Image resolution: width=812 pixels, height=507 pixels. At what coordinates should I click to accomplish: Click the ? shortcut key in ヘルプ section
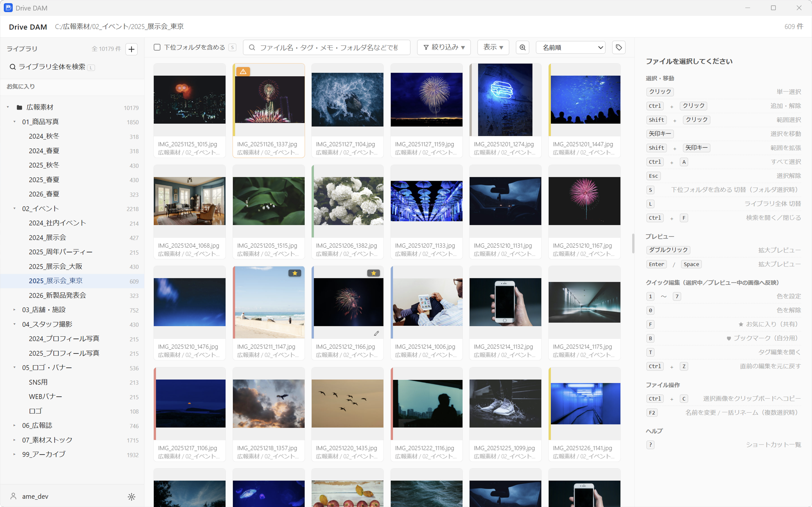[x=650, y=445]
